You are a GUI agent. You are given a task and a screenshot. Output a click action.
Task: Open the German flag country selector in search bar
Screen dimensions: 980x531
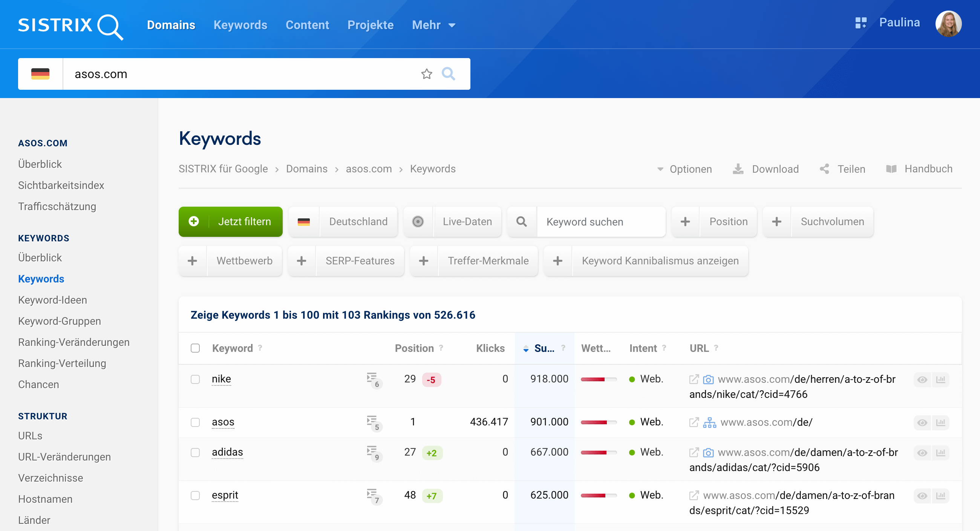(40, 74)
